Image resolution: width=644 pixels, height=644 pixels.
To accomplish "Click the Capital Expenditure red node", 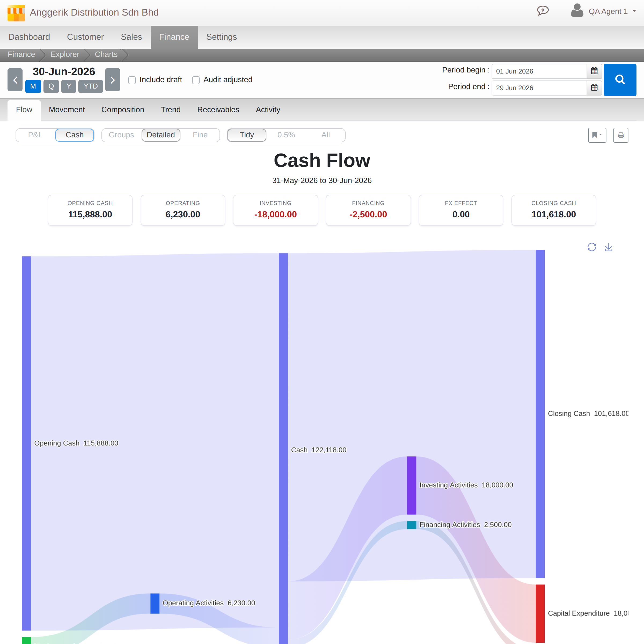I will pyautogui.click(x=540, y=613).
